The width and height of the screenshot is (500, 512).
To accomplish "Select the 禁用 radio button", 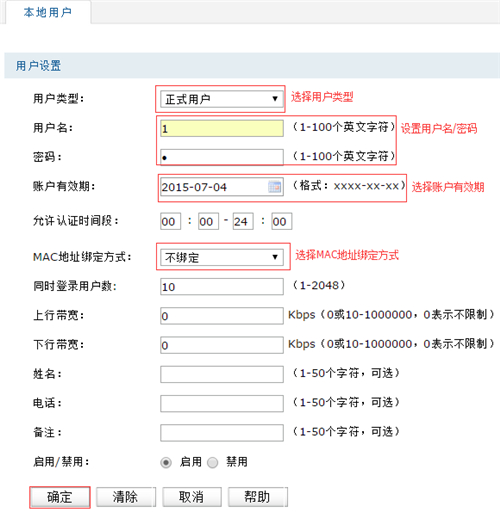I will (x=213, y=463).
